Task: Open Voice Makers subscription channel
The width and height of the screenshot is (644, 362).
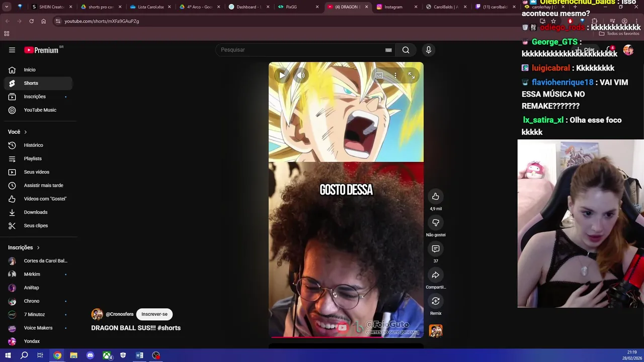Action: click(x=38, y=328)
